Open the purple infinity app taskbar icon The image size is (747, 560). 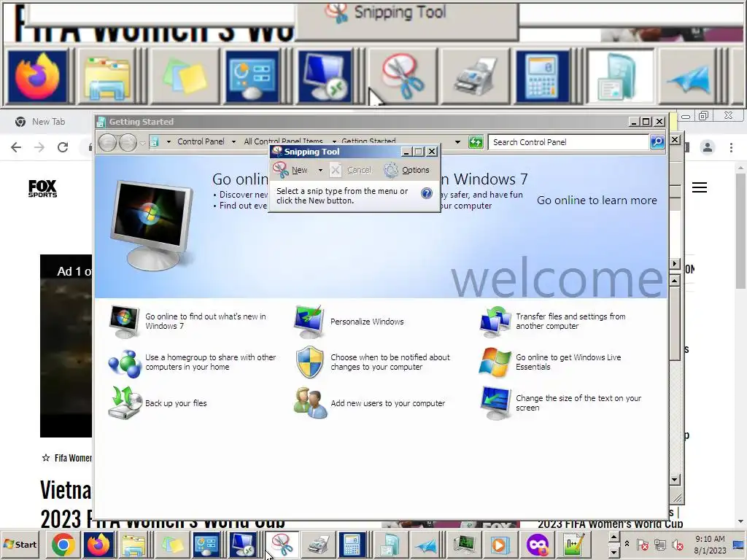coord(538,544)
